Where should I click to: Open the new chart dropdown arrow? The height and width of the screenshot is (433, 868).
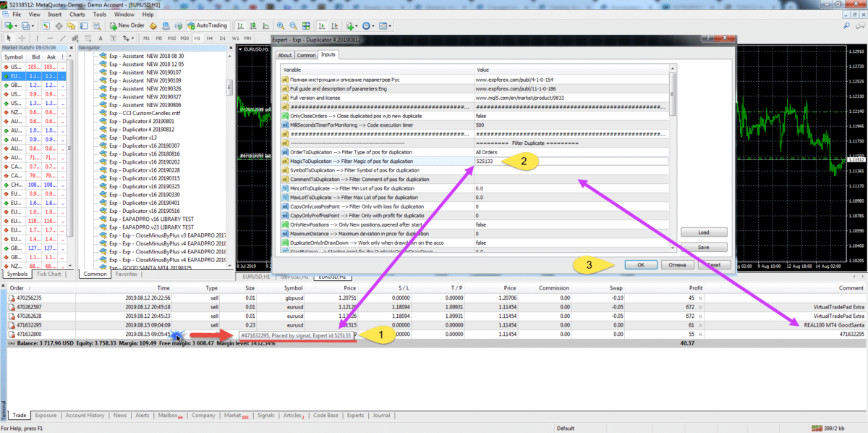click(x=15, y=25)
